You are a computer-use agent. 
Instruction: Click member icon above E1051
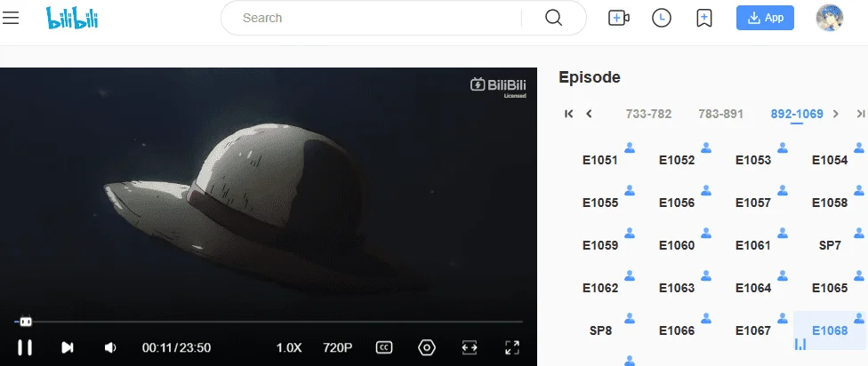click(630, 147)
